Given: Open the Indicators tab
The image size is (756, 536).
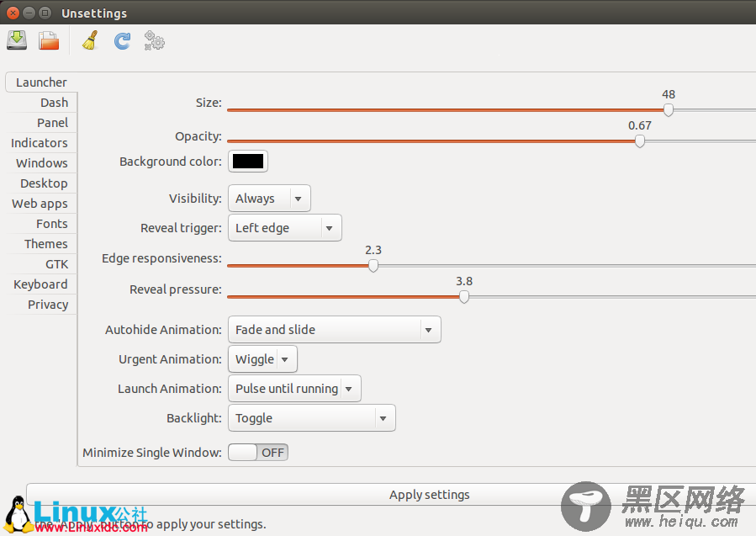Looking at the screenshot, I should click(x=41, y=143).
